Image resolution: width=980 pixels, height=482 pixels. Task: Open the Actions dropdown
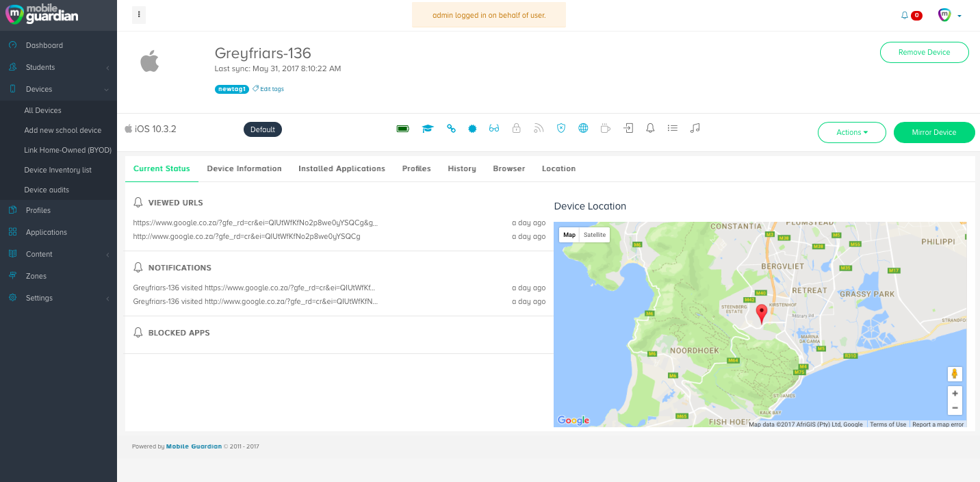pos(851,132)
